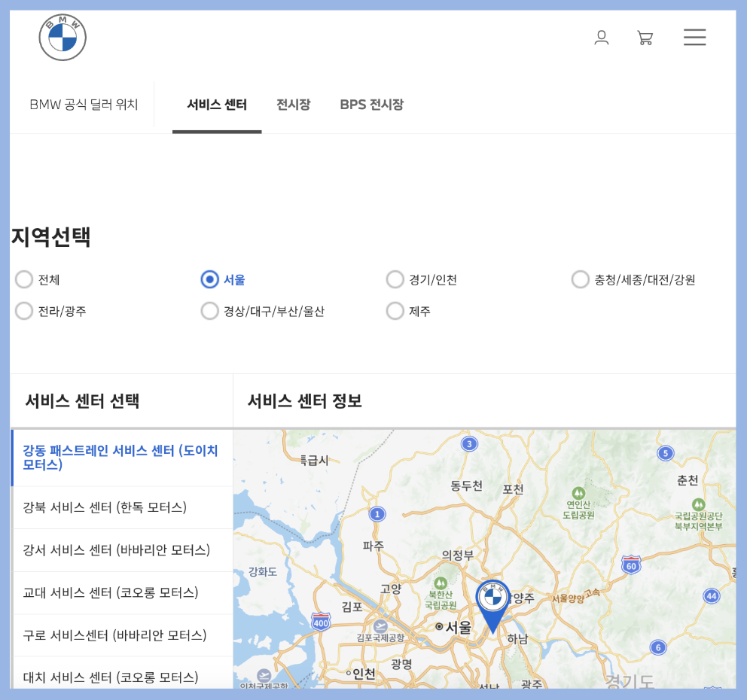Click the route 1 shield near 파주

[376, 513]
